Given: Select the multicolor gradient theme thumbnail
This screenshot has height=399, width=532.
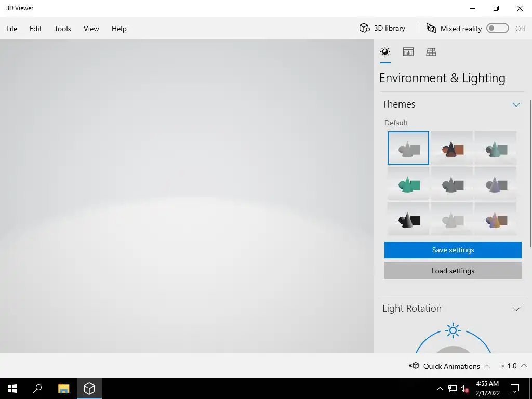Looking at the screenshot, I should coord(496,219).
